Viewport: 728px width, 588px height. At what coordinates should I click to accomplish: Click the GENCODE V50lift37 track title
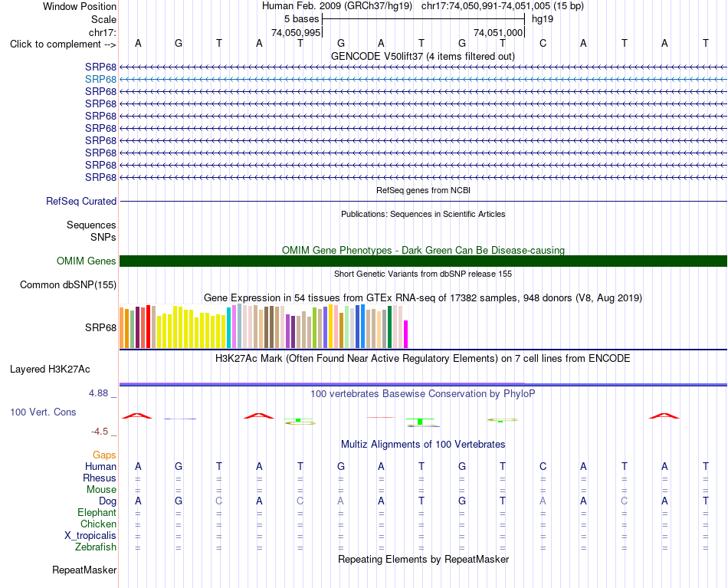[423, 56]
